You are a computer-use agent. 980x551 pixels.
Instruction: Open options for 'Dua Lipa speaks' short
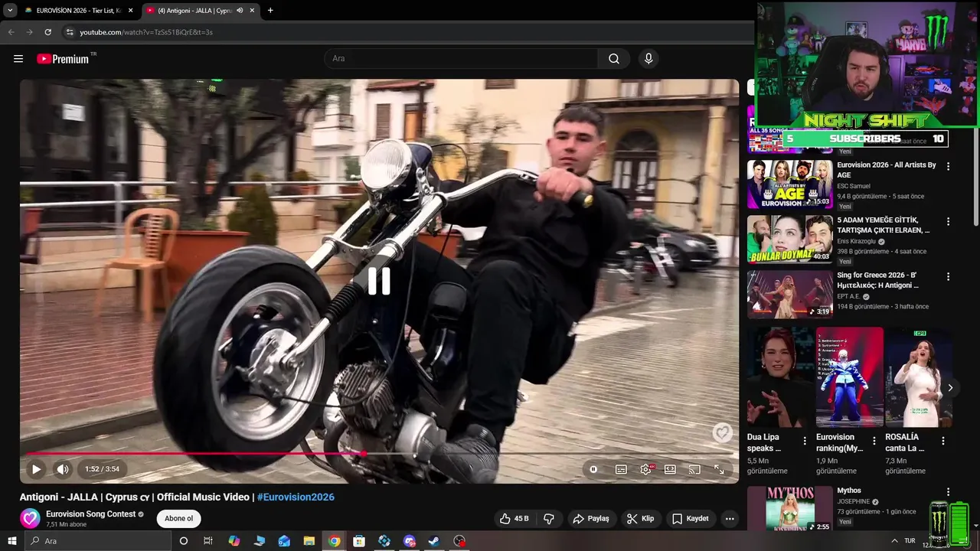pyautogui.click(x=805, y=441)
